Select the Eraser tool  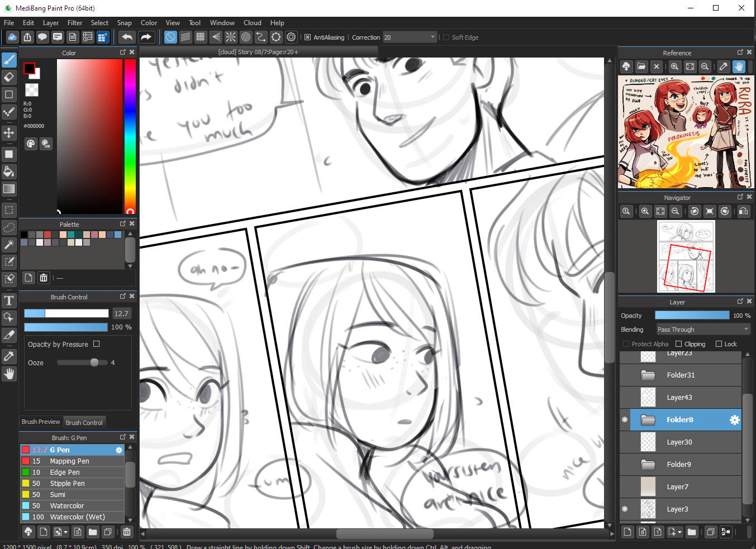click(9, 77)
